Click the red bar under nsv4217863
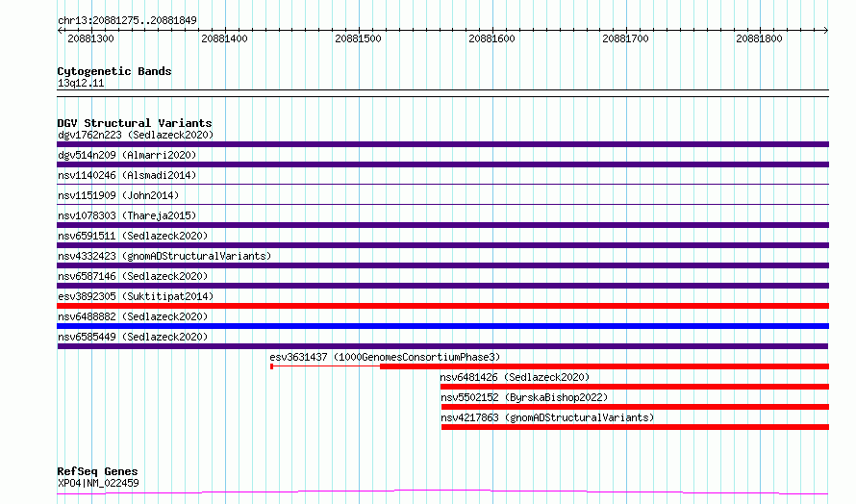The image size is (856, 504). point(635,427)
